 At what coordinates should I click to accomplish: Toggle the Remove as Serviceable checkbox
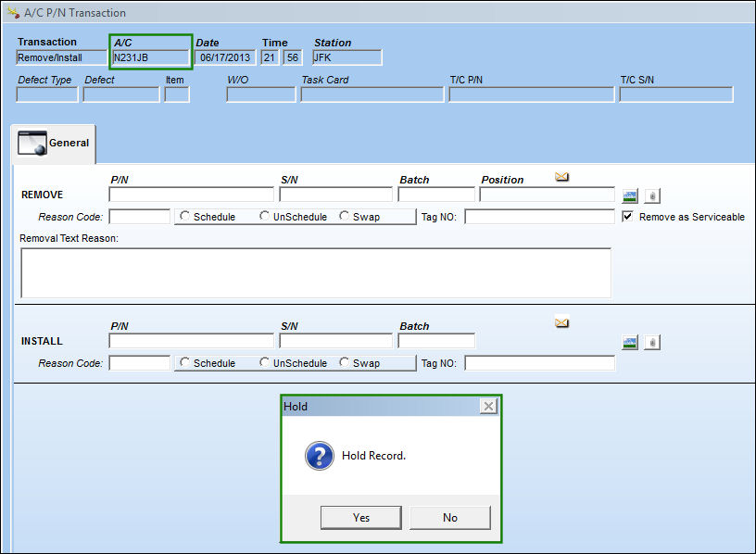(x=627, y=217)
